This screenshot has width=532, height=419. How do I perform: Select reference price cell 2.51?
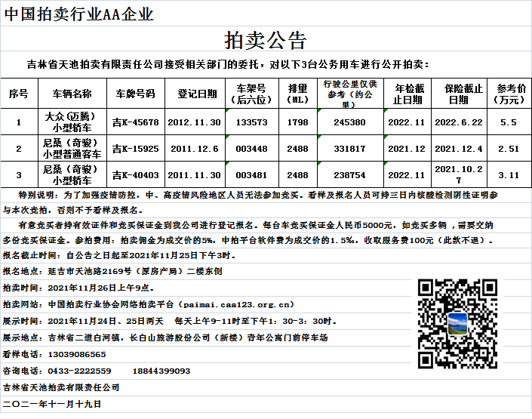[x=509, y=148]
